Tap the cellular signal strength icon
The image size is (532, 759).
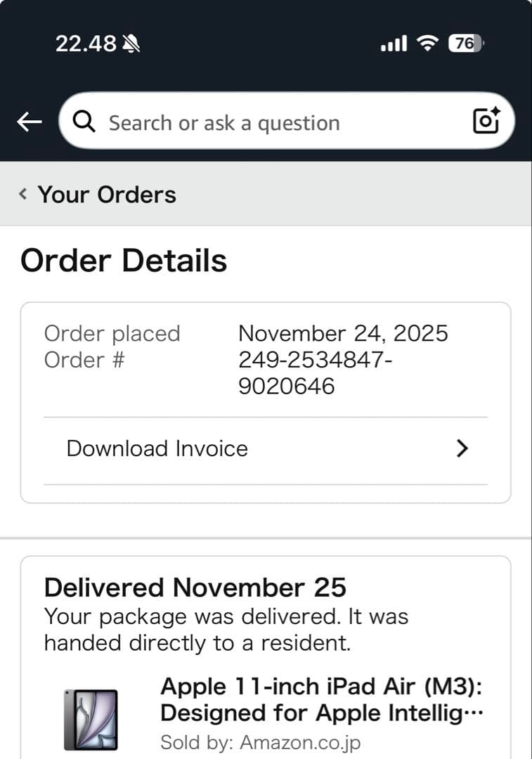394,43
